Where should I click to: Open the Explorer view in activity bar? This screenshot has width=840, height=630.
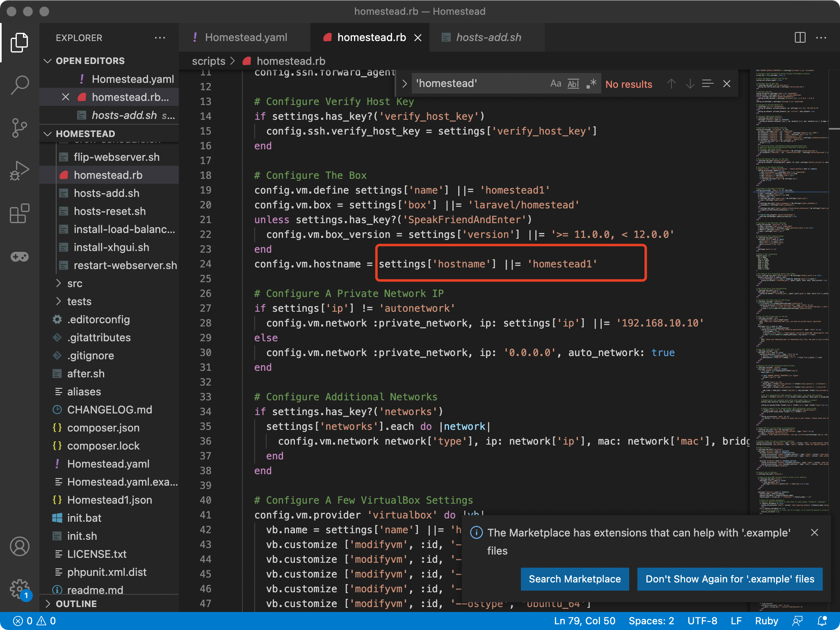[x=19, y=43]
